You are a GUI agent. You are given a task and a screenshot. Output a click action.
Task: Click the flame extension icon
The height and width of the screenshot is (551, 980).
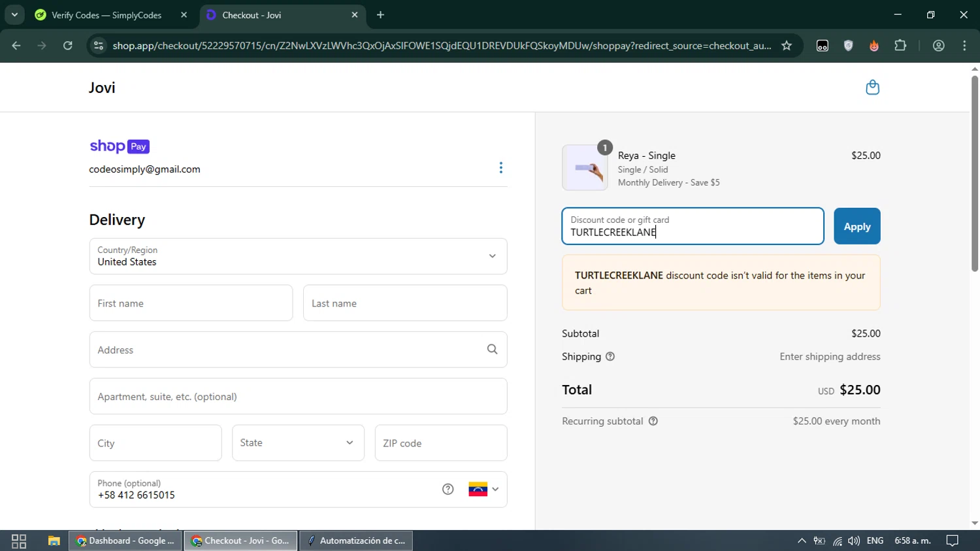click(874, 46)
